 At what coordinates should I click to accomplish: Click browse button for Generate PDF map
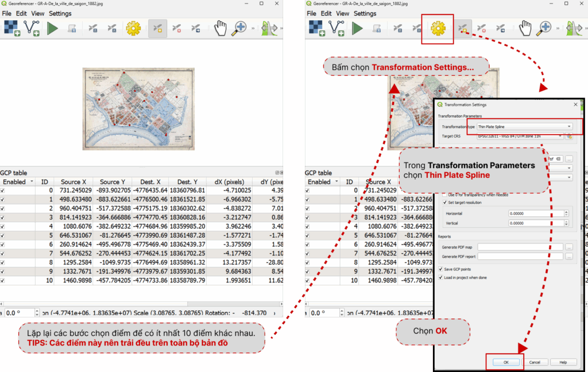tap(569, 247)
